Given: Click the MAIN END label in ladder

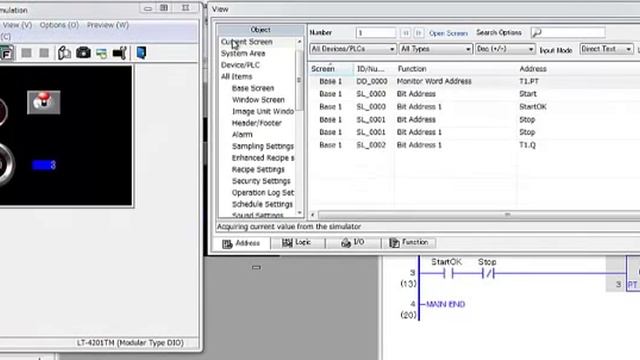Looking at the screenshot, I should point(445,304).
